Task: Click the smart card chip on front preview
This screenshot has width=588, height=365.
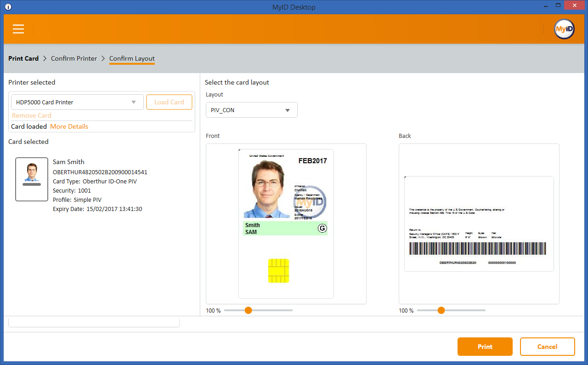Action: pyautogui.click(x=278, y=270)
